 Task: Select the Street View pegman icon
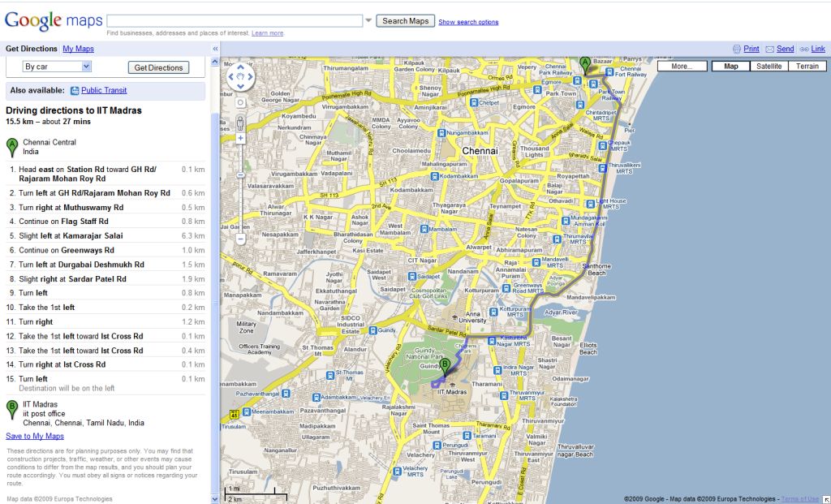240,123
